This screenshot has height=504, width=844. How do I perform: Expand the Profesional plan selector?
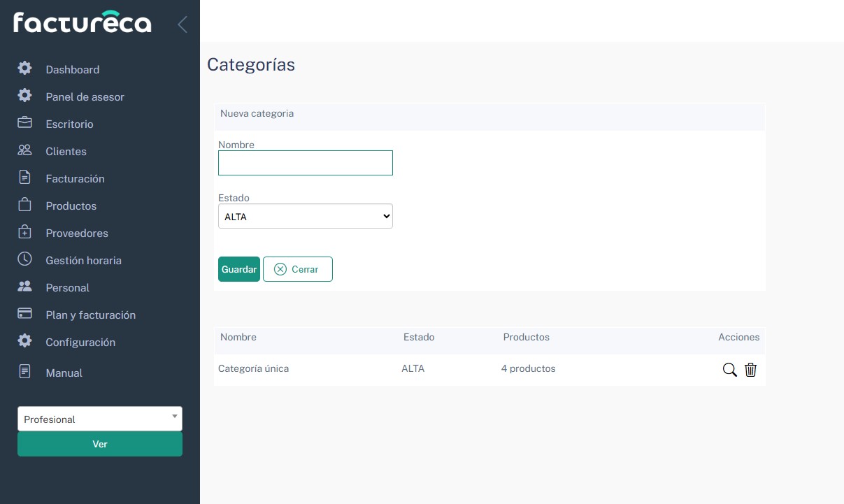pos(99,419)
